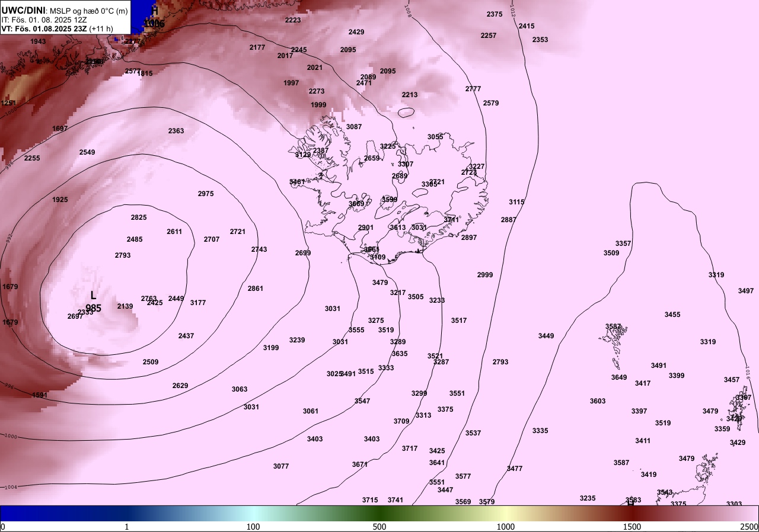Click the height value 3603
This screenshot has width=759, height=532.
[x=598, y=401]
